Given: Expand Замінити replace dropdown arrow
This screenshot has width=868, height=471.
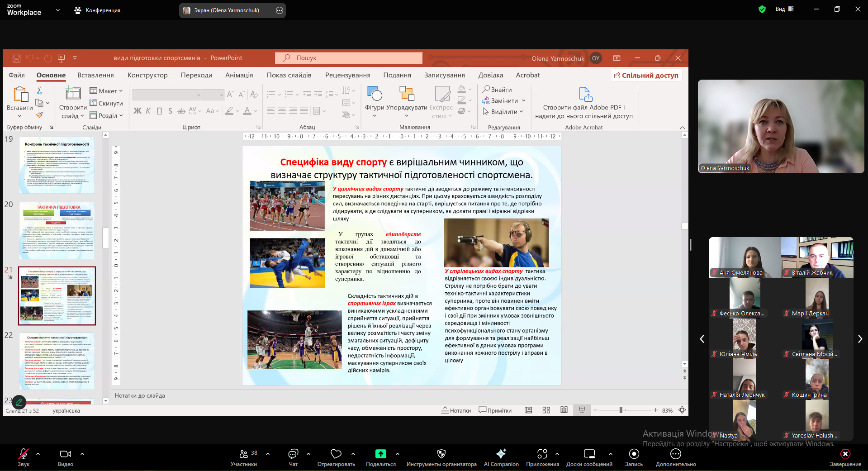Looking at the screenshot, I should pyautogui.click(x=524, y=101).
